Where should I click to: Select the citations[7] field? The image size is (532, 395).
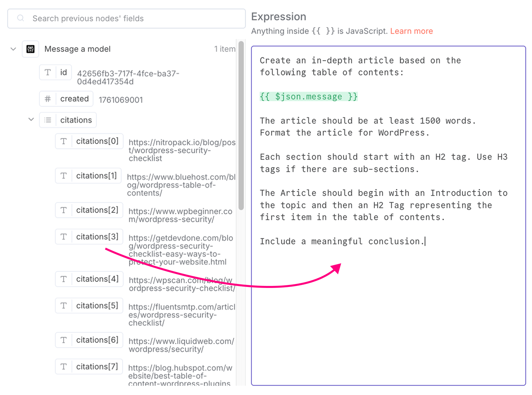(x=97, y=367)
